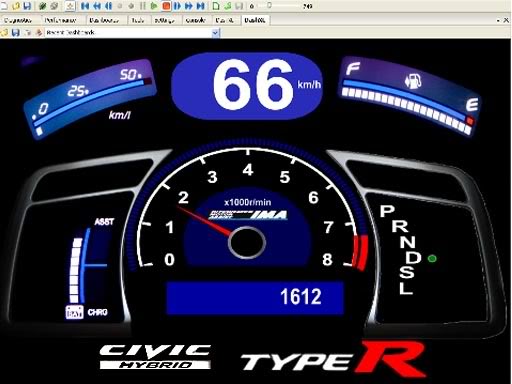Viewport: 512px width, 384px height.
Task: Click the greyed-out floppy icon after the green icons
Action: 239,6
